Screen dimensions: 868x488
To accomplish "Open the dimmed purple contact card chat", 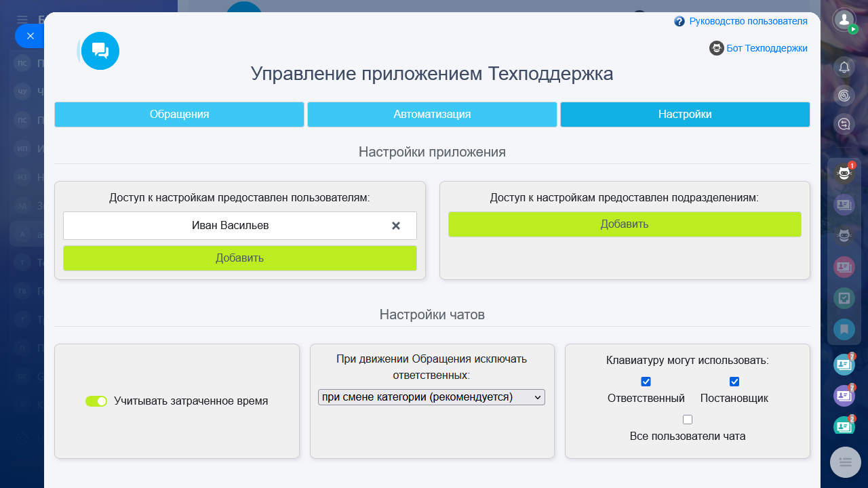I will pyautogui.click(x=844, y=205).
